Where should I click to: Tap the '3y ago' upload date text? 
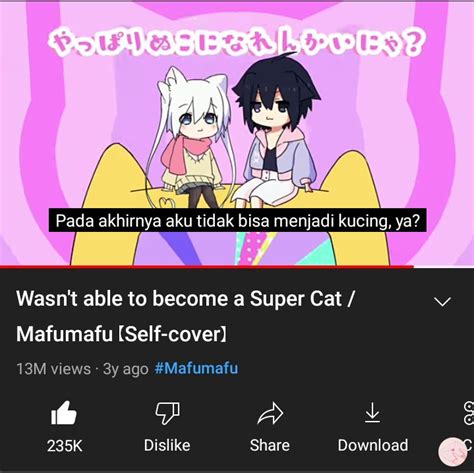click(126, 369)
